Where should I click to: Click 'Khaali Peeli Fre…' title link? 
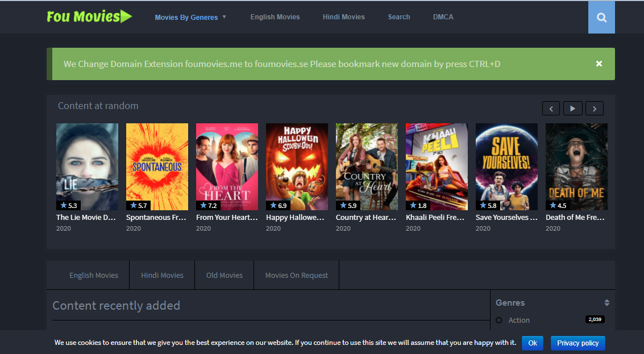(x=435, y=218)
